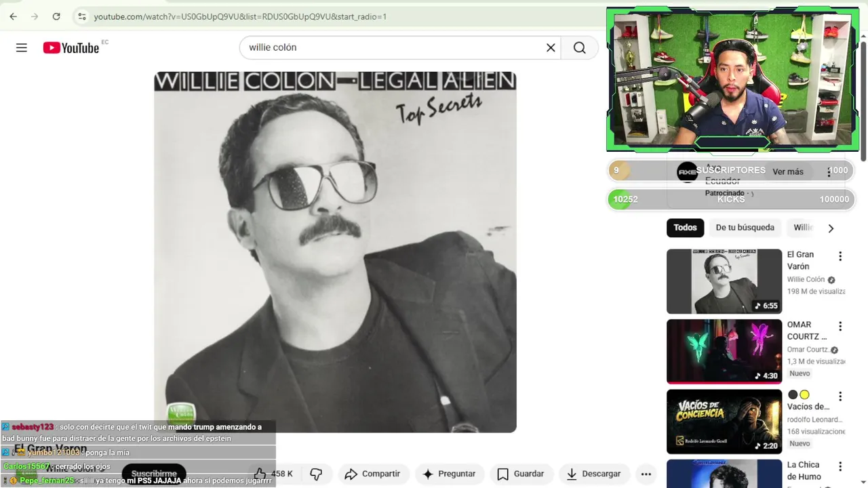Open options menu for OMAR COURTZ video
Screen dimensions: 868x488
[840, 326]
